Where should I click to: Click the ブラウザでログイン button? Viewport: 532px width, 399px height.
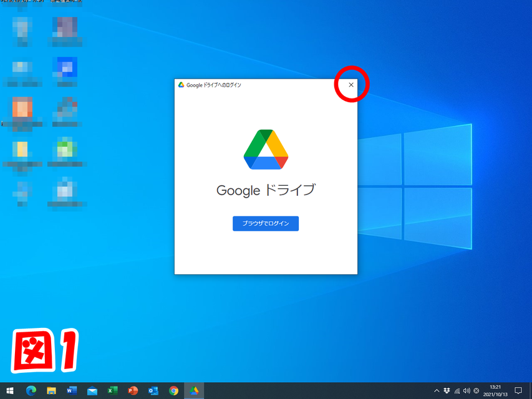tap(266, 224)
